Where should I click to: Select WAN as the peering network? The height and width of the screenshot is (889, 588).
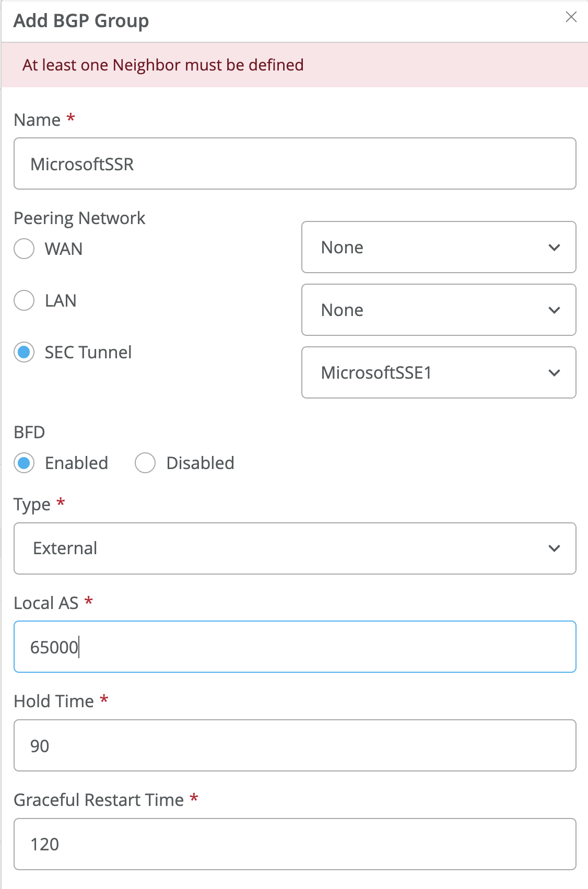(x=24, y=249)
